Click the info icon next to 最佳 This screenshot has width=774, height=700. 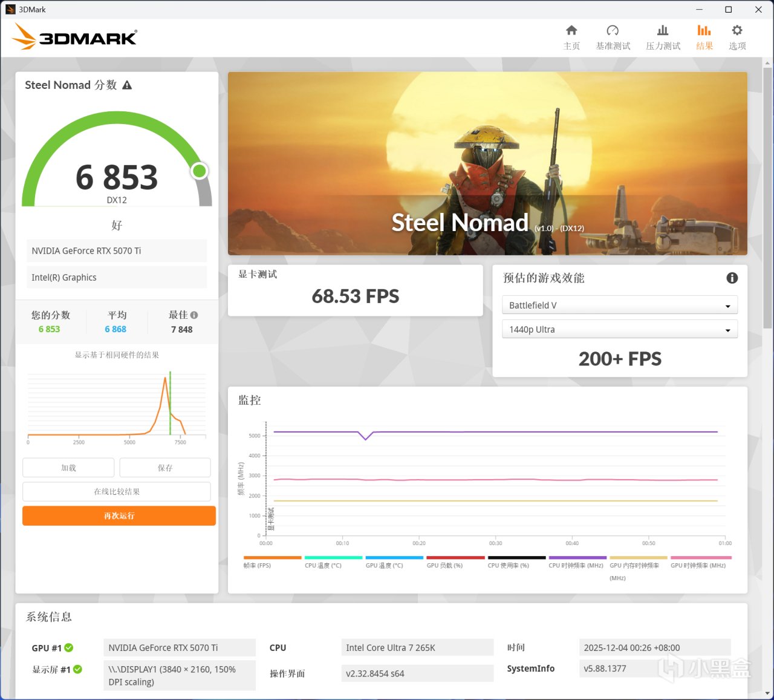coord(194,315)
